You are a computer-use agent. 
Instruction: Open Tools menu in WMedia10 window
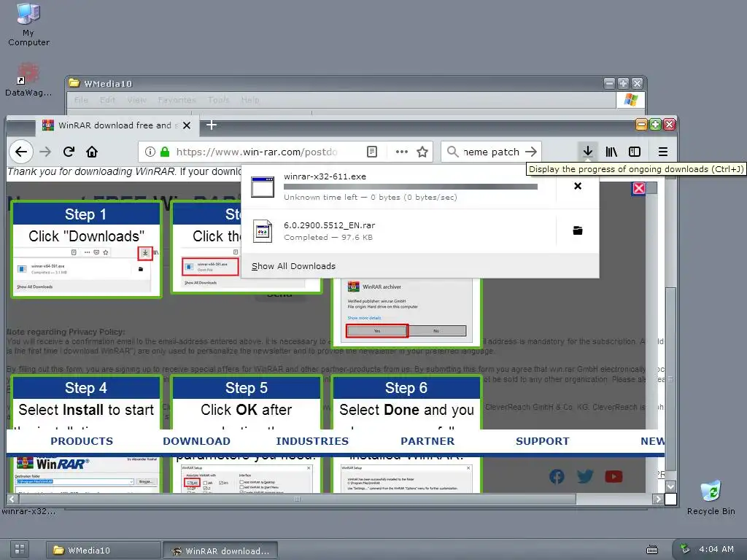pyautogui.click(x=218, y=100)
